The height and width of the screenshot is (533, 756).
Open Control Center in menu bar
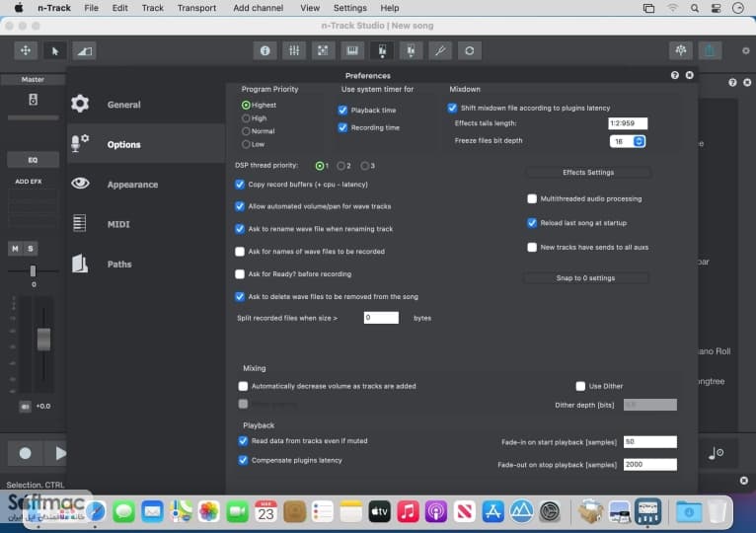(716, 8)
